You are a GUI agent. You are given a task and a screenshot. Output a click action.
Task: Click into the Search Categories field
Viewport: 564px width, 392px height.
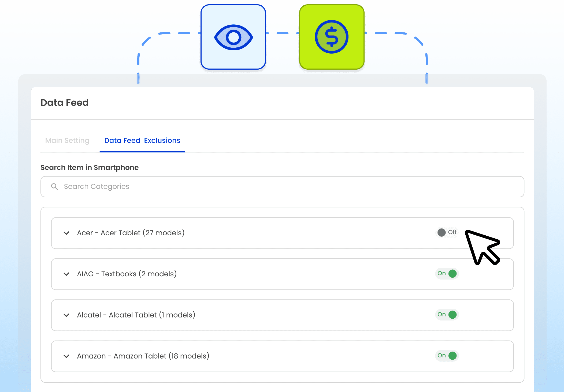[x=281, y=187]
